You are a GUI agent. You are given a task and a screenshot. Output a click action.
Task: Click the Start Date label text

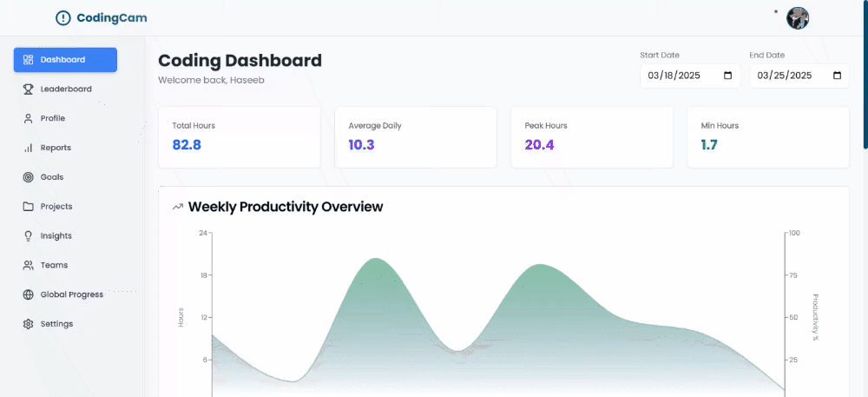pos(660,56)
